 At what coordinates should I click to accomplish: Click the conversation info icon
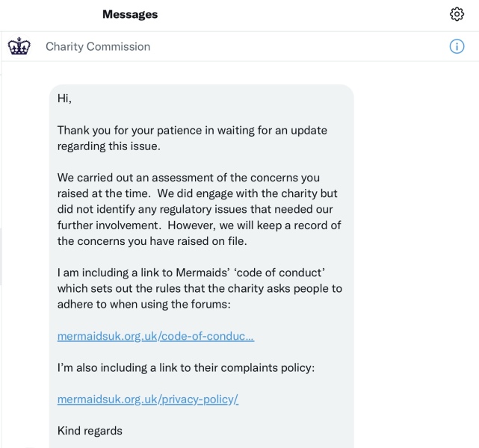click(457, 46)
